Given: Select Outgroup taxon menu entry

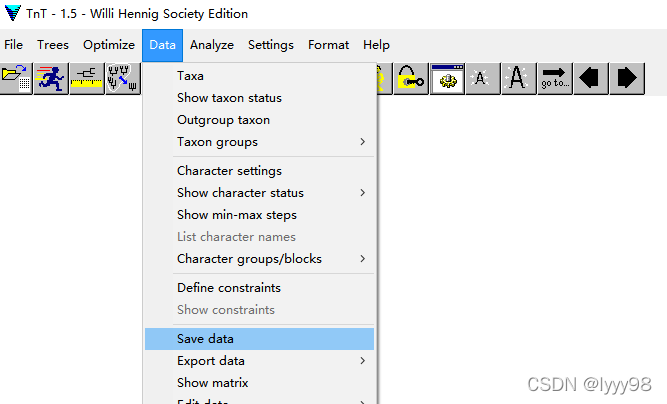Looking at the screenshot, I should tap(259, 120).
